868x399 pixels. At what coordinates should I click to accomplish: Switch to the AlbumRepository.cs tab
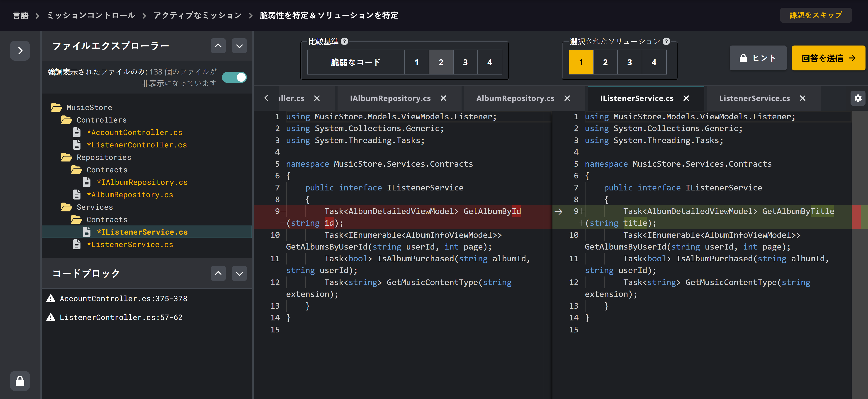click(x=515, y=98)
